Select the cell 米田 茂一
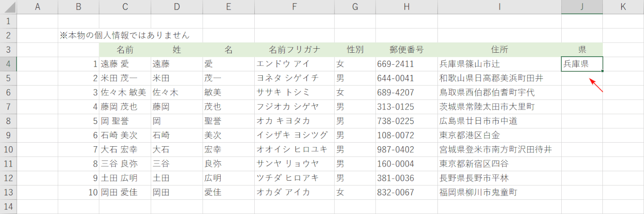 125,78
